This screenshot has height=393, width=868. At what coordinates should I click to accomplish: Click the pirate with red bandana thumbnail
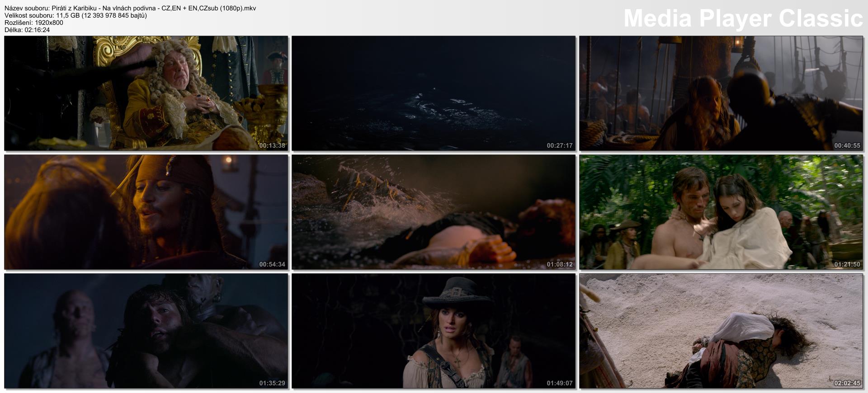(146, 212)
